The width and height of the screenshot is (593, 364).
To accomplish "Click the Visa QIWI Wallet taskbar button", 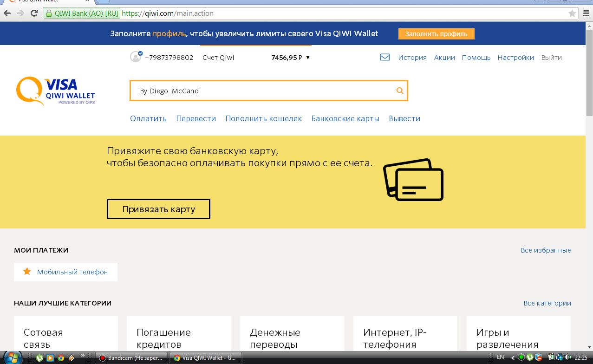I will (x=206, y=358).
